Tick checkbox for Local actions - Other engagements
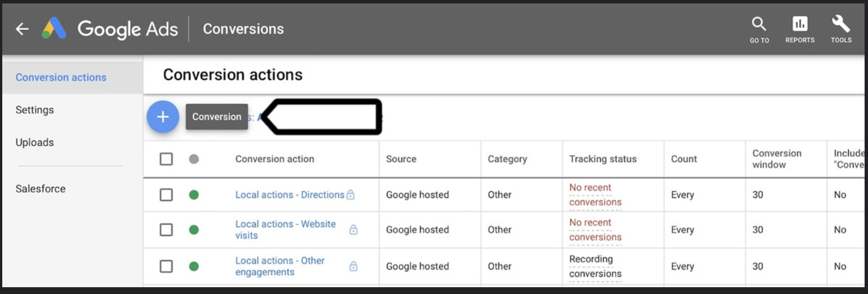 coord(166,266)
